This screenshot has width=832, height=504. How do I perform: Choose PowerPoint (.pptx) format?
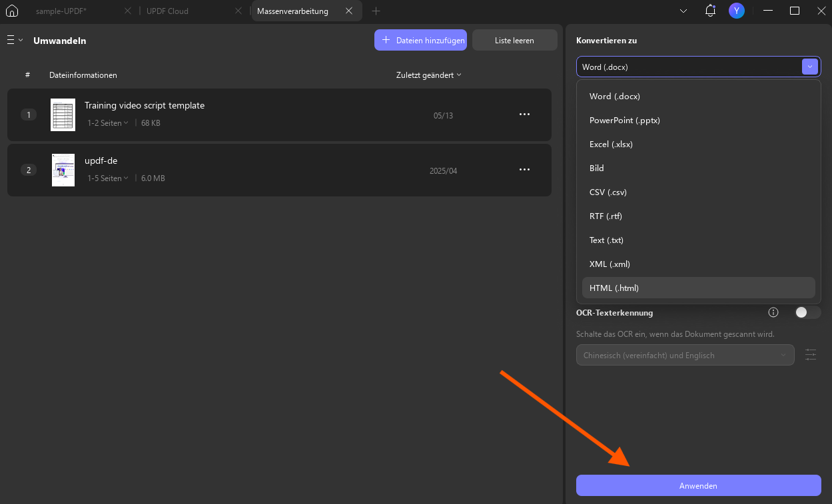click(699, 121)
